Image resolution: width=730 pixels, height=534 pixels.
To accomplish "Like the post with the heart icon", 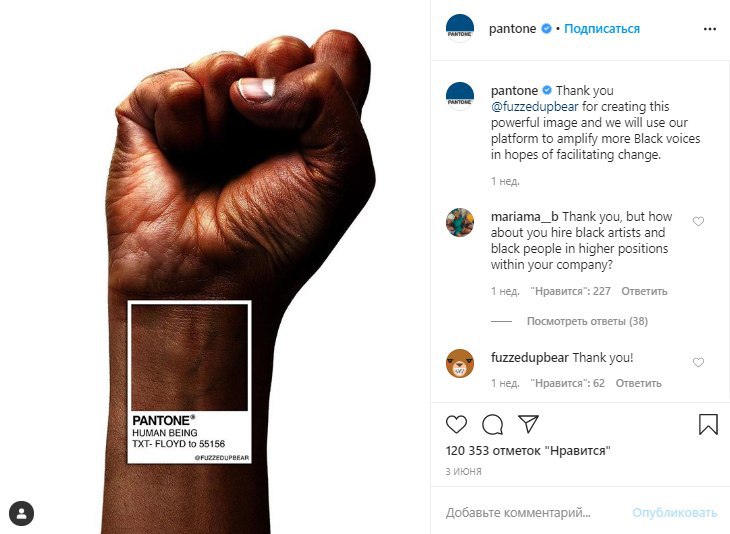I will click(456, 424).
